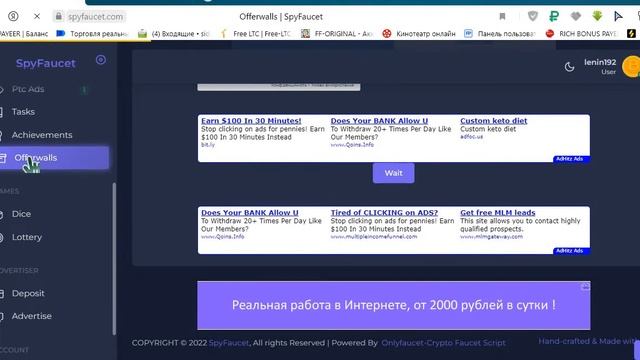Click the Wait button
The height and width of the screenshot is (360, 640).
[393, 173]
